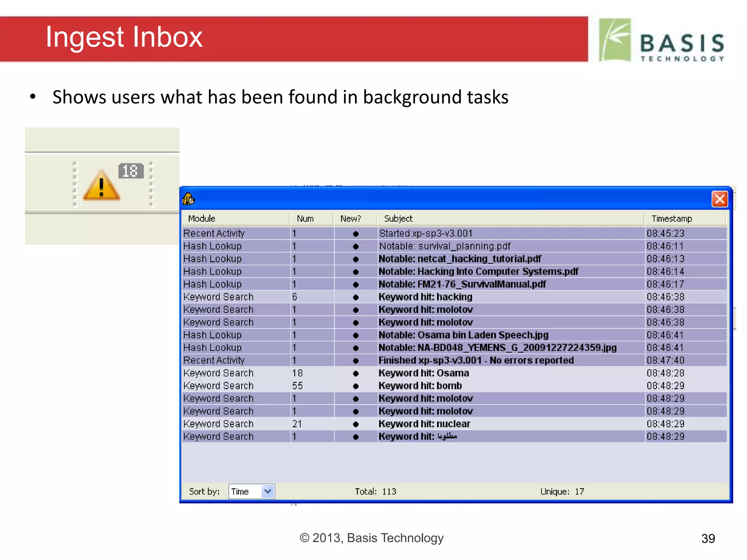Sort by Module column header

236,218
